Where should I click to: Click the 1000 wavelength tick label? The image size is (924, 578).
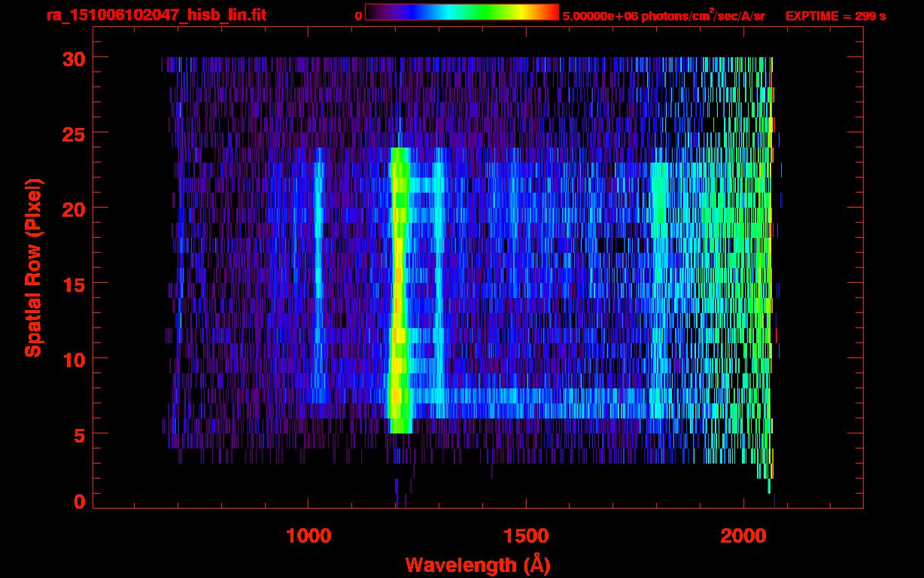[308, 536]
